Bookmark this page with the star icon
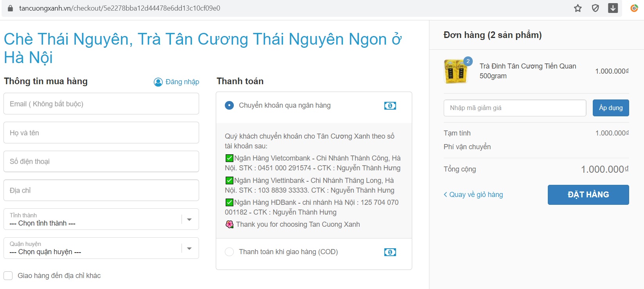This screenshot has height=289, width=644. coord(578,8)
